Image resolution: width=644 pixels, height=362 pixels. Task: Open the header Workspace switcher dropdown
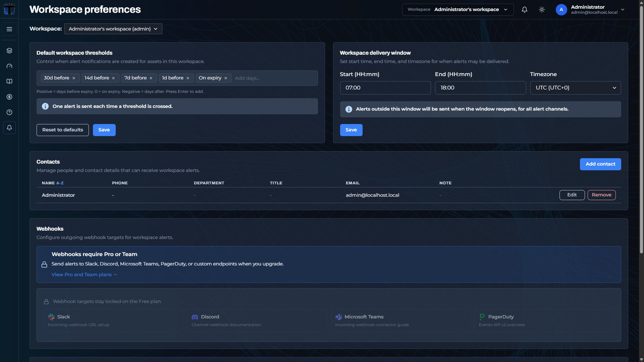(458, 10)
